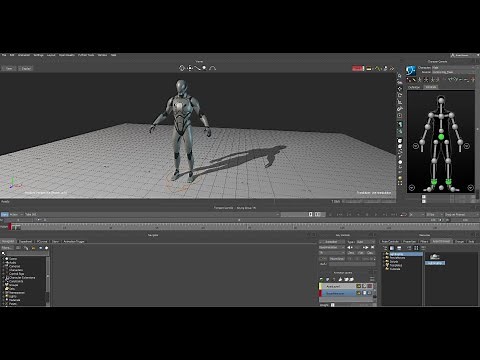Open the Type Auto dropdown
Viewport: 480px width, 360px height.
click(x=366, y=242)
